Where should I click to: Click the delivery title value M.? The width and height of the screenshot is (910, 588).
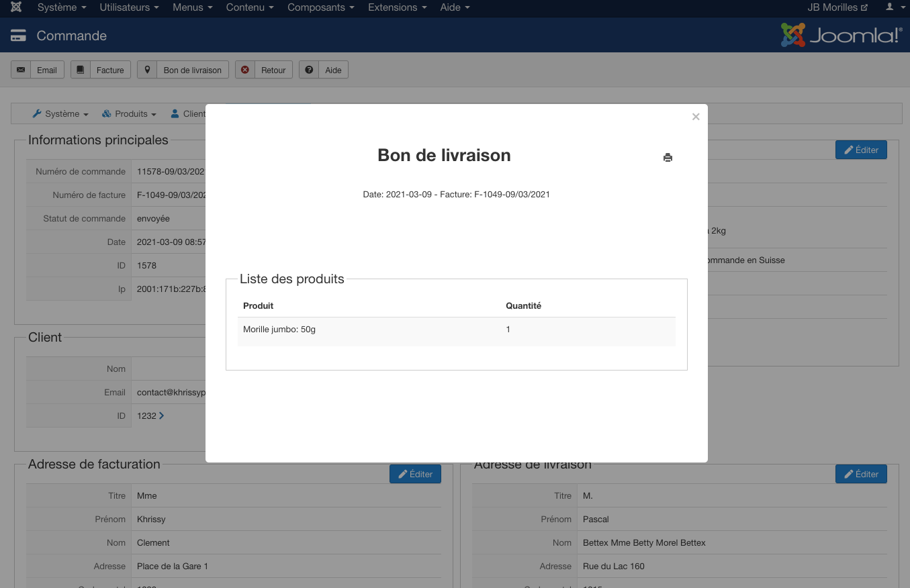click(x=588, y=496)
